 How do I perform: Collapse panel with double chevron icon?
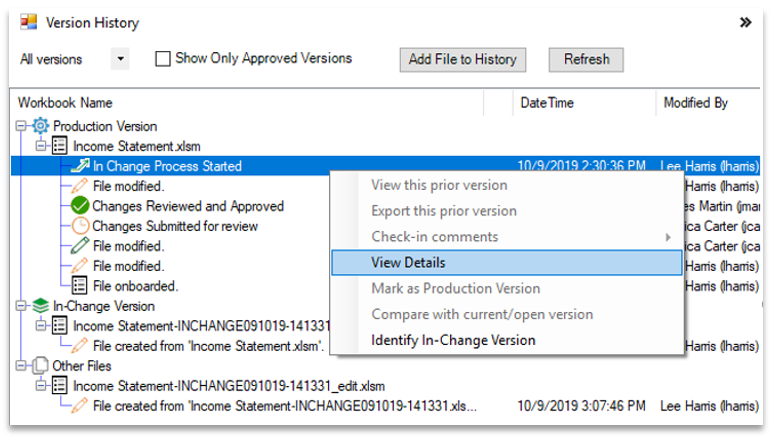click(745, 22)
